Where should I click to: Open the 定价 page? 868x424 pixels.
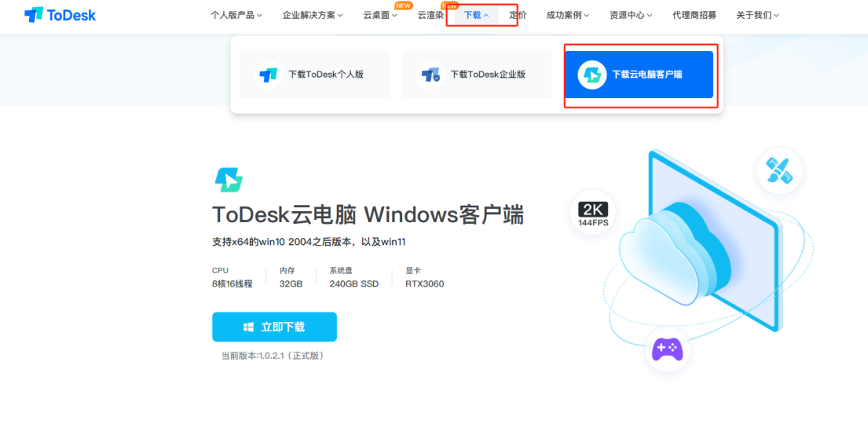[518, 15]
